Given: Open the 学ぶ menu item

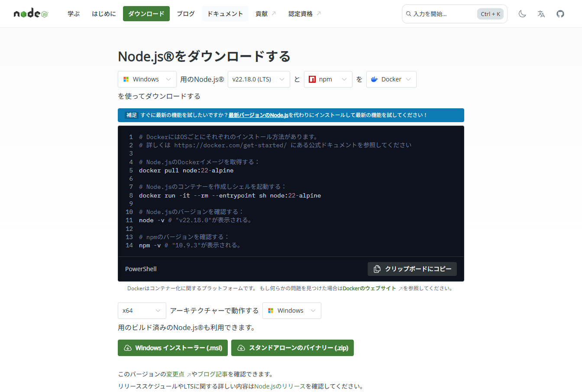Looking at the screenshot, I should point(74,14).
